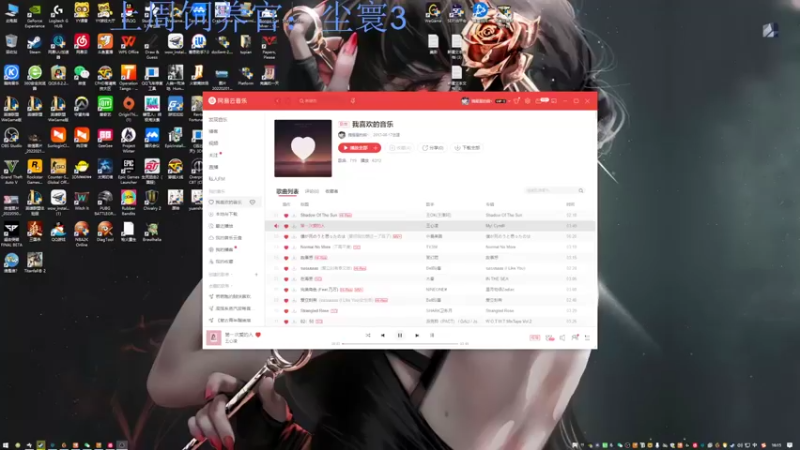Download icon on Shadow Of The Sun row
Screen dimensions: 800x450
point(294,215)
